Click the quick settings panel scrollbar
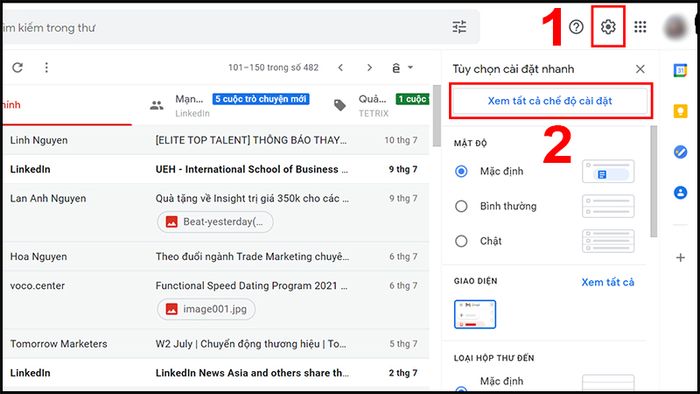The image size is (700, 394). tap(654, 181)
